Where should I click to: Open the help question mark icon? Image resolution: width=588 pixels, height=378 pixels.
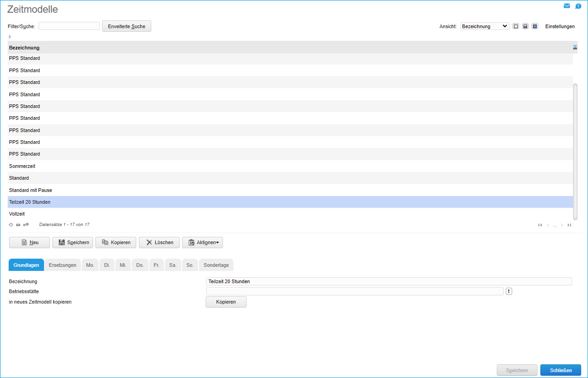pos(578,6)
